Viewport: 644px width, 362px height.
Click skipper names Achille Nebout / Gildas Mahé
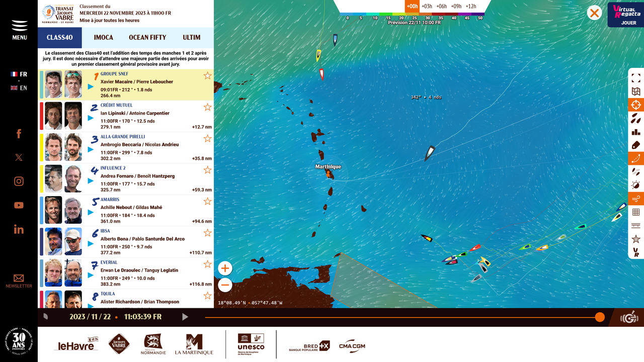tap(131, 208)
